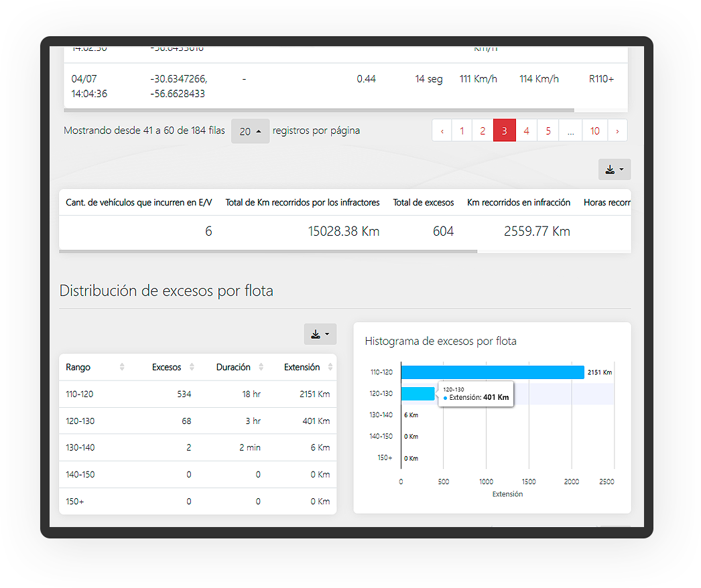The height and width of the screenshot is (588, 701).
Task: Open the 20 records per page selector
Action: coord(250,131)
